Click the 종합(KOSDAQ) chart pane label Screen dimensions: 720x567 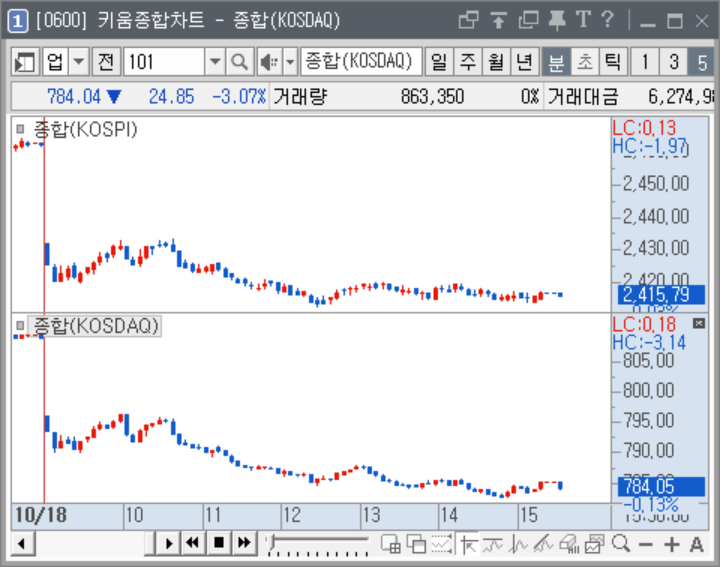[96, 326]
